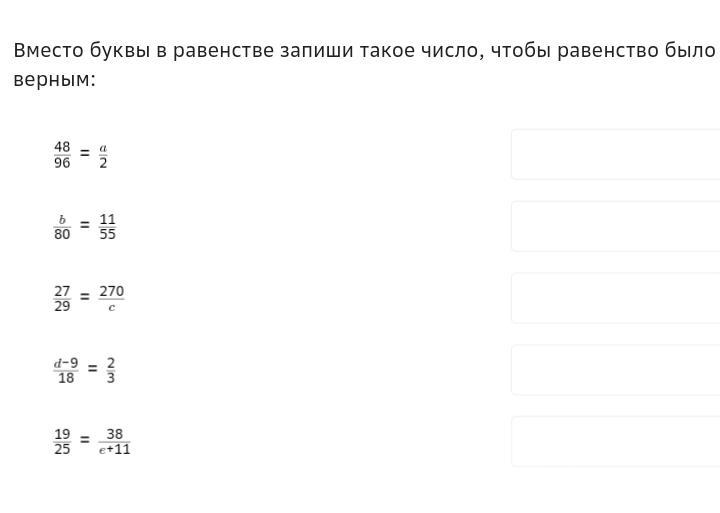
Task: Click the instruction line starting with 'Вместо буквы'
Action: (365, 51)
